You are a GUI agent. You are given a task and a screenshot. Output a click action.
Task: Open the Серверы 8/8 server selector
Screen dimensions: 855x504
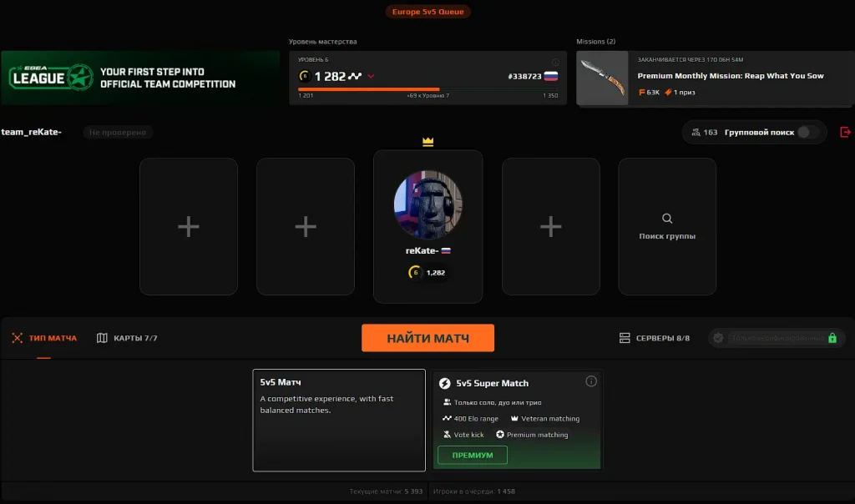[x=655, y=338]
